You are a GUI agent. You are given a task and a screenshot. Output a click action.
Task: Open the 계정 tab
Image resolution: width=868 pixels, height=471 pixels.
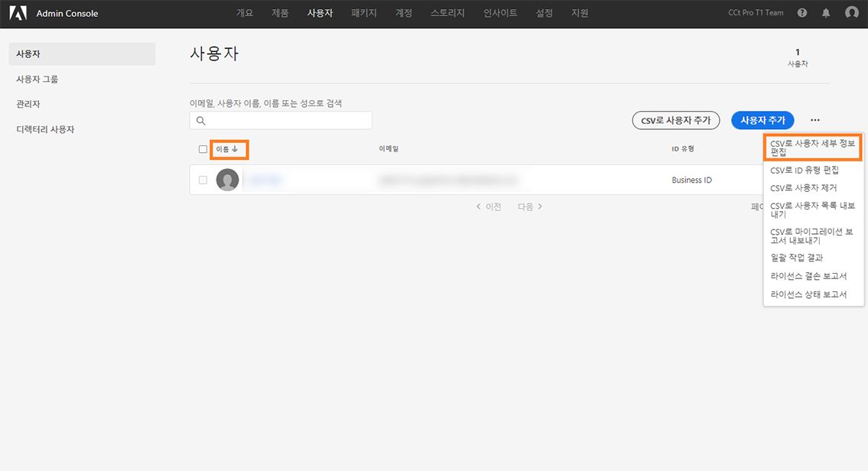point(404,13)
